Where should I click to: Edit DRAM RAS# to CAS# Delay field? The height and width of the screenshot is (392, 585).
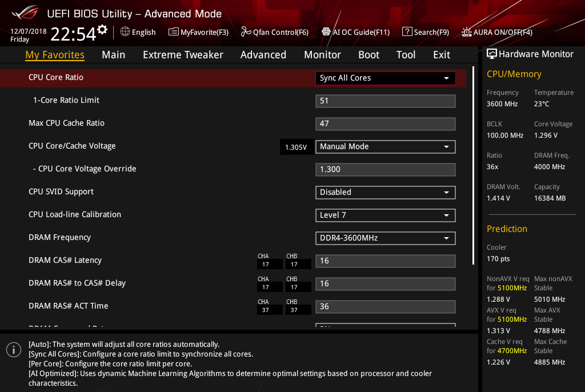[x=386, y=284]
